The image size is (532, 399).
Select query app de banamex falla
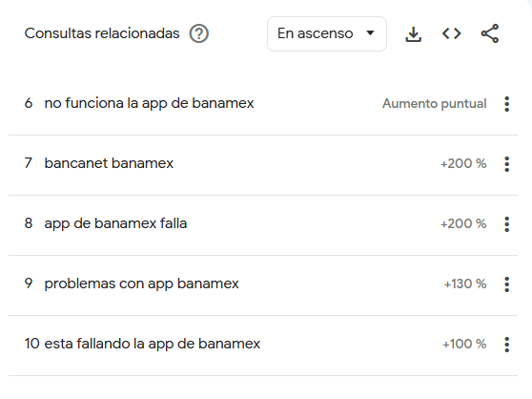click(115, 223)
